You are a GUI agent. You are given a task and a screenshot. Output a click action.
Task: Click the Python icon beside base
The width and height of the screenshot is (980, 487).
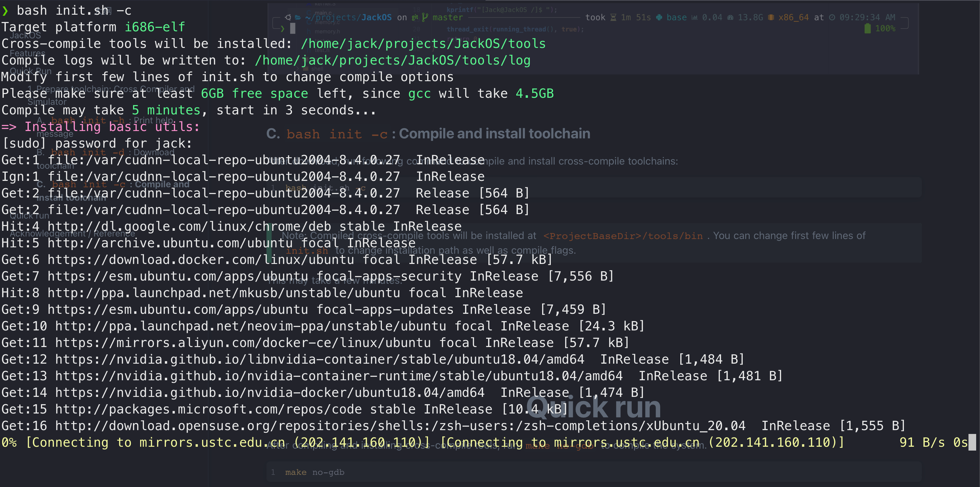pyautogui.click(x=659, y=18)
